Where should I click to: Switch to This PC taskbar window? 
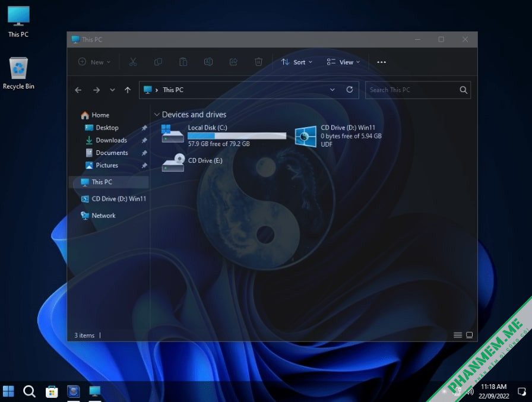[95, 391]
